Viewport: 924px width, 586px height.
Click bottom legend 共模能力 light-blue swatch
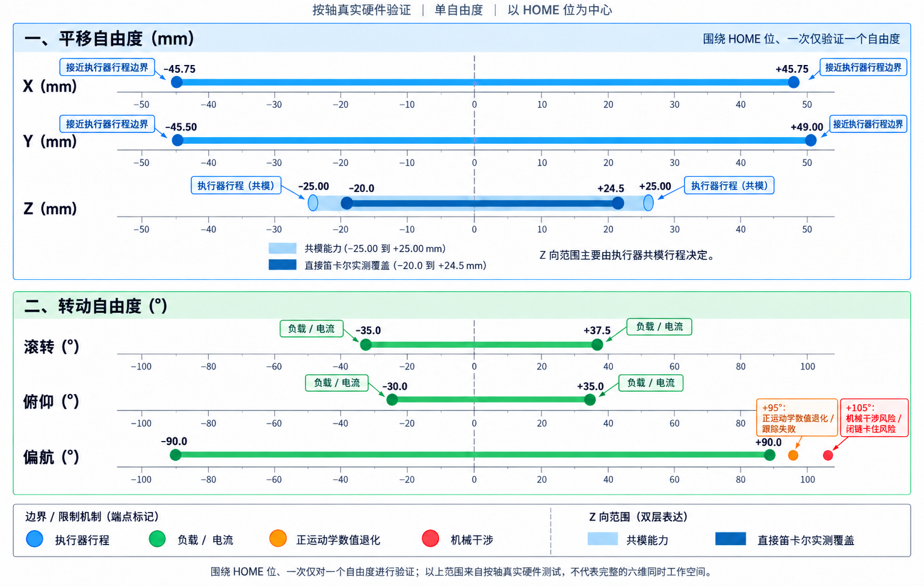602,538
